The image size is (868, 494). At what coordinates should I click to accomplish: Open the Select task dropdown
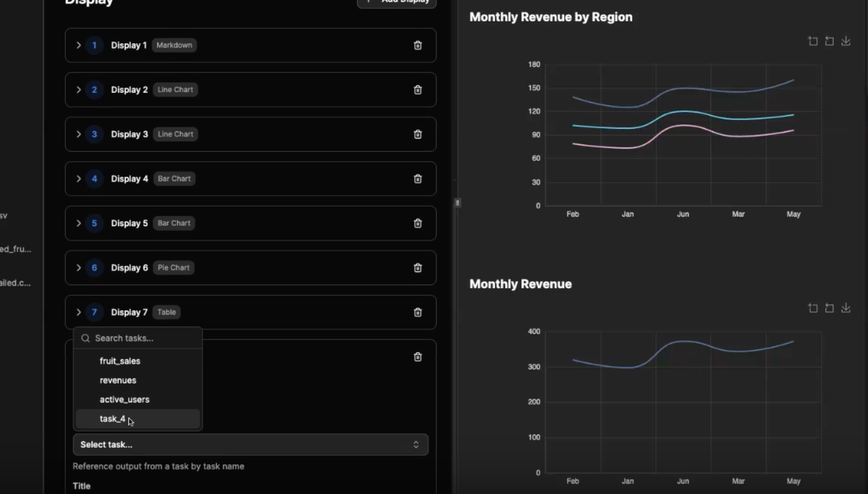click(x=250, y=444)
